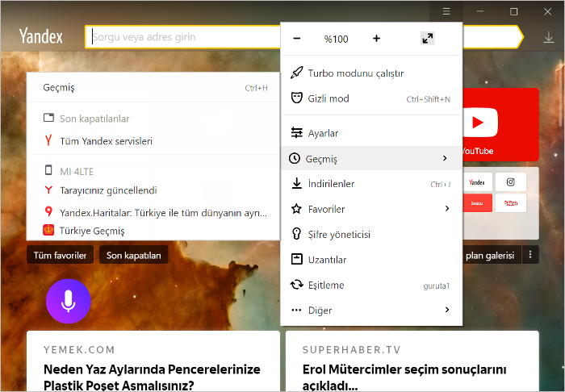This screenshot has height=392, width=565.
Task: Open Gizli mod incognito window
Action: [371, 98]
